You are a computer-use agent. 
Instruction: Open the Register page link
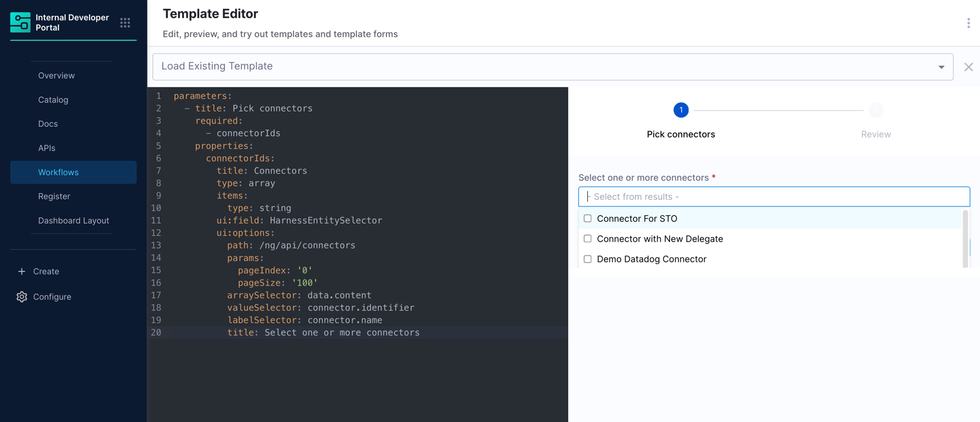(54, 197)
